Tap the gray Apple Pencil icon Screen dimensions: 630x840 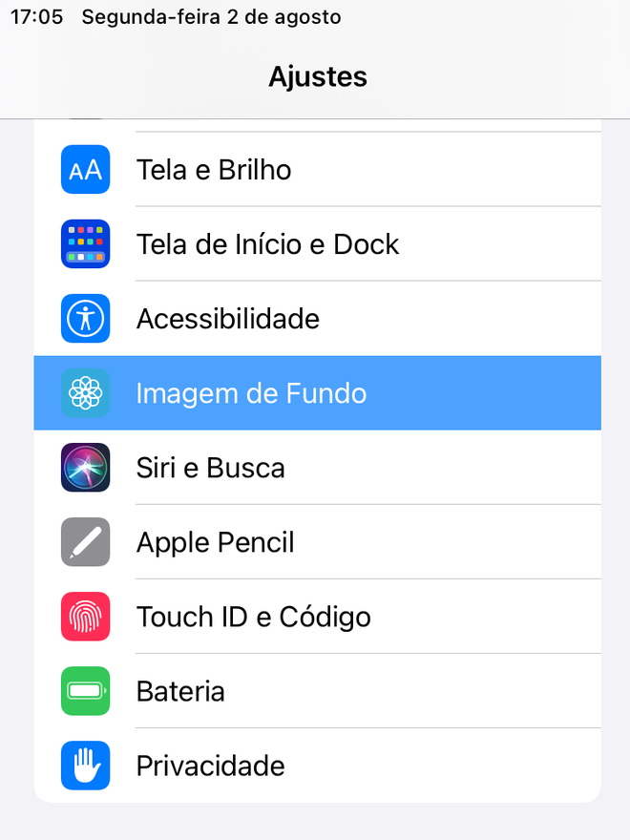[85, 541]
